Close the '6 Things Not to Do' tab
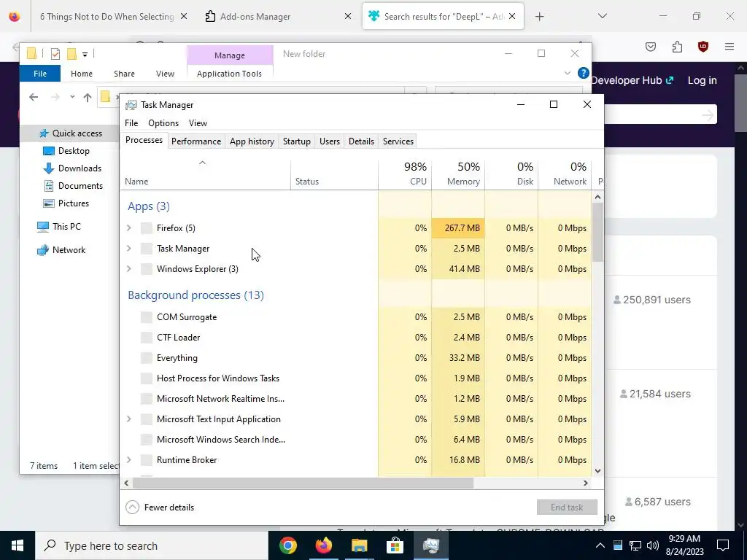This screenshot has height=560, width=747. [183, 16]
